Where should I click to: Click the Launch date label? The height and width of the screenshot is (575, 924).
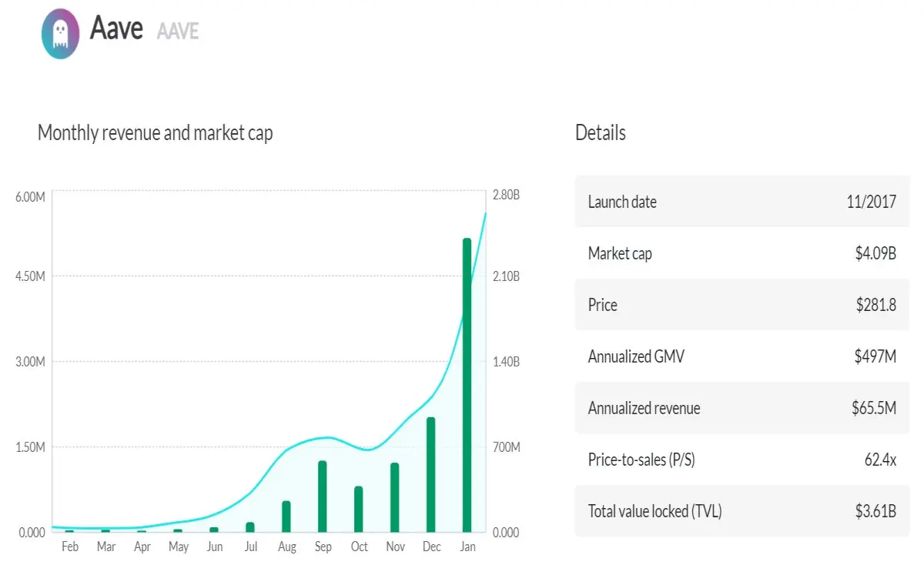(622, 202)
